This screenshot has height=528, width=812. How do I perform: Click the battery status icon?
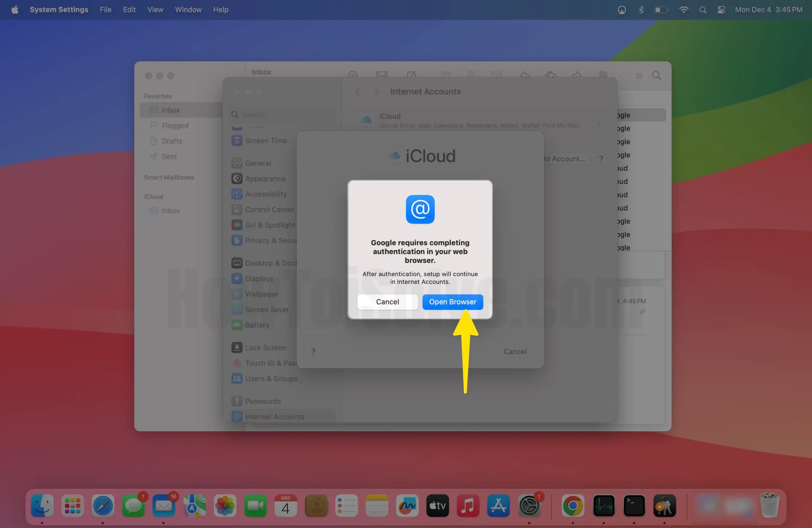click(661, 10)
